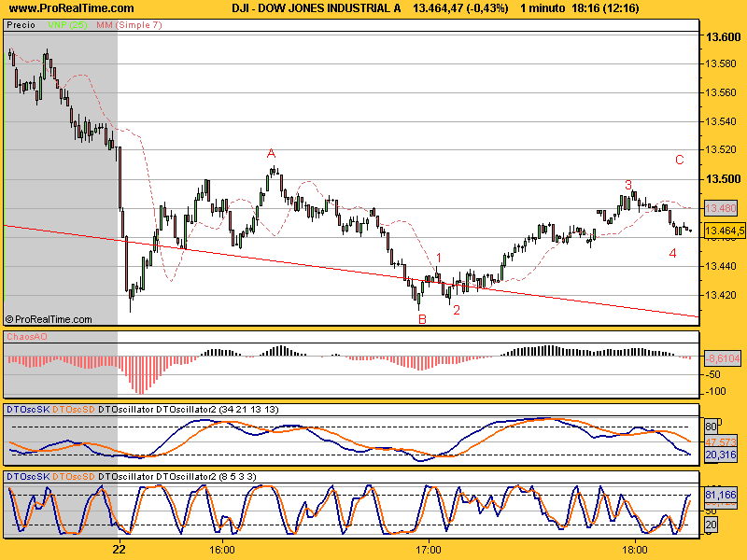Select the VNP (25) indicator label
Viewport: 747px width, 560px height.
coord(67,25)
